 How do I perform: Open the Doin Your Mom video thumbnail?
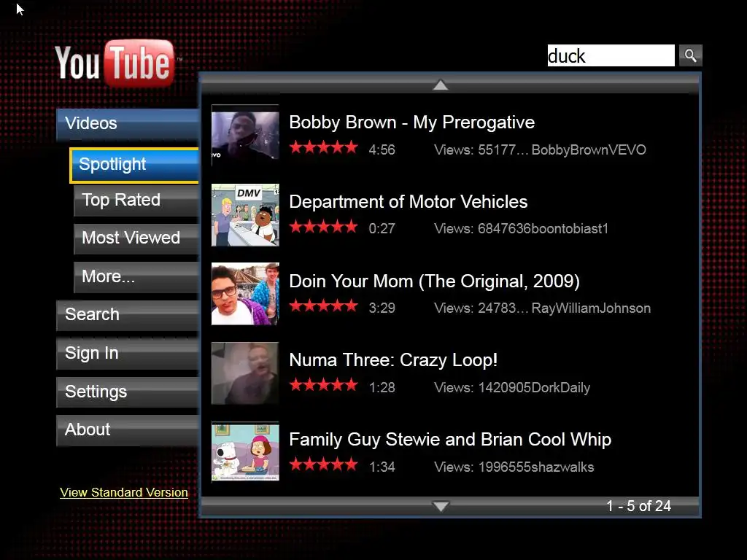(x=245, y=294)
